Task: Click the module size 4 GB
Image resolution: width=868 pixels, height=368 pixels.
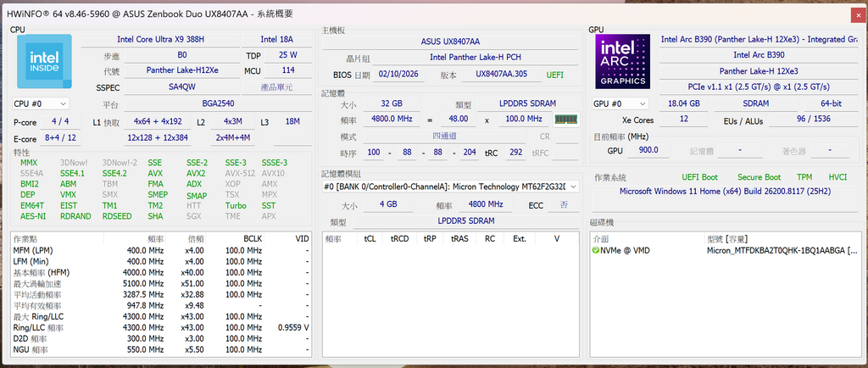Action: coord(388,204)
